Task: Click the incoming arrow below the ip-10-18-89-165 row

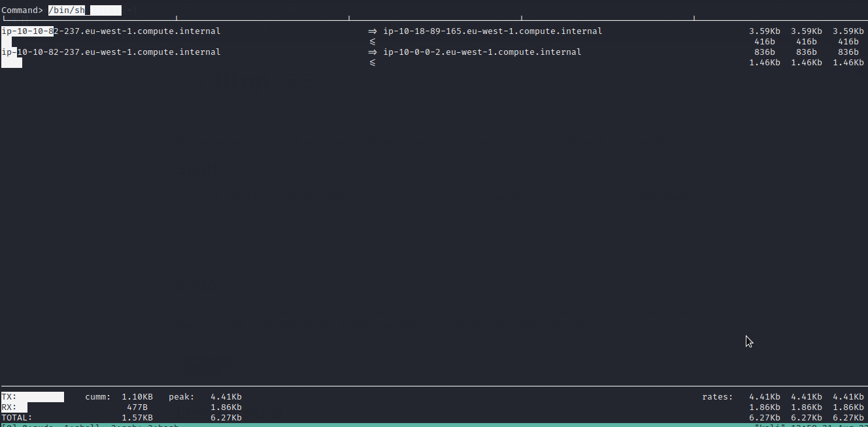Action: point(373,42)
